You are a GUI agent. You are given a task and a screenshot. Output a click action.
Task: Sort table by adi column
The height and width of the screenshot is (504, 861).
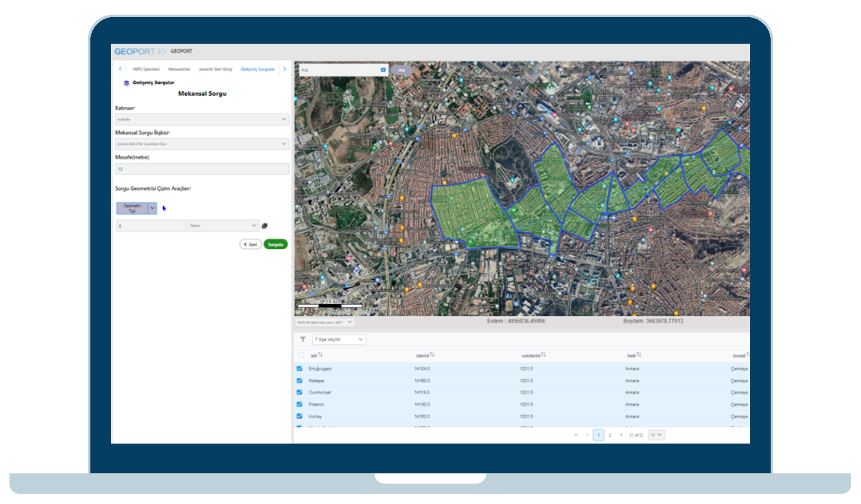click(x=320, y=355)
